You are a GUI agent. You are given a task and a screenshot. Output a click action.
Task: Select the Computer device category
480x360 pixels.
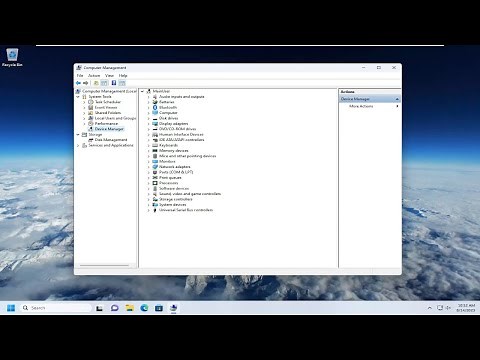tap(168, 113)
